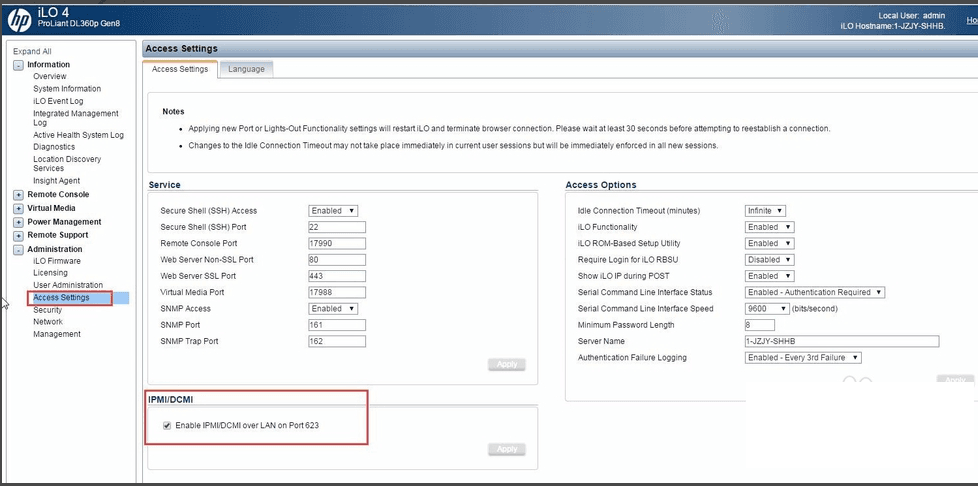Open the iLO Event Log
978x486 pixels.
pyautogui.click(x=58, y=101)
